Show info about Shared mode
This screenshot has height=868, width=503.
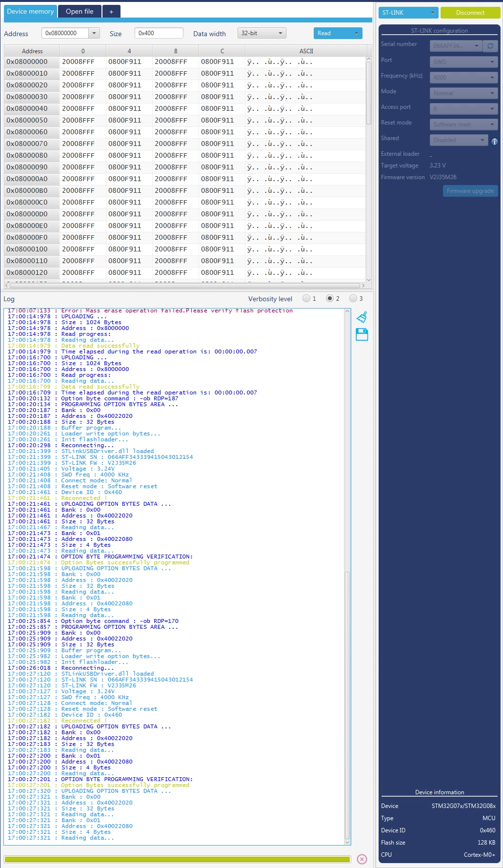click(x=494, y=142)
